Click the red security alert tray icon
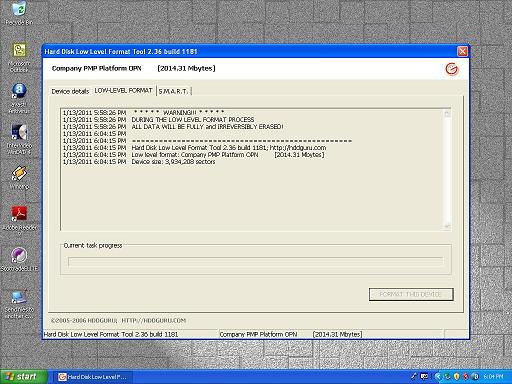 click(x=466, y=377)
